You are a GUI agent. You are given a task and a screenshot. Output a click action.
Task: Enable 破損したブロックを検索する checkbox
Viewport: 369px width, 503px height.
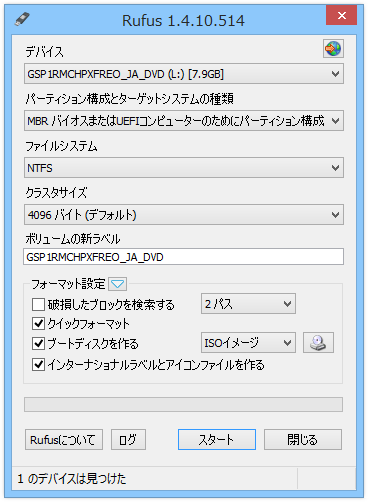click(x=38, y=304)
